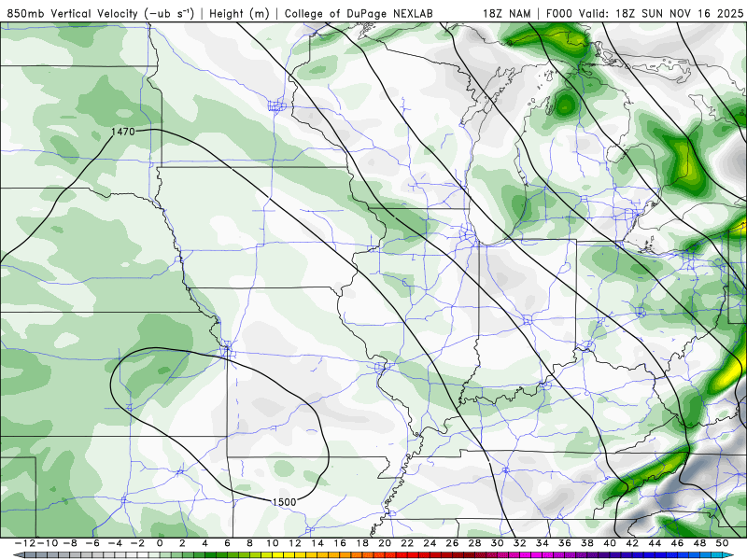Viewport: 747px width, 560px height.
Task: Click the '22' value on the color scale
Action: point(407,543)
